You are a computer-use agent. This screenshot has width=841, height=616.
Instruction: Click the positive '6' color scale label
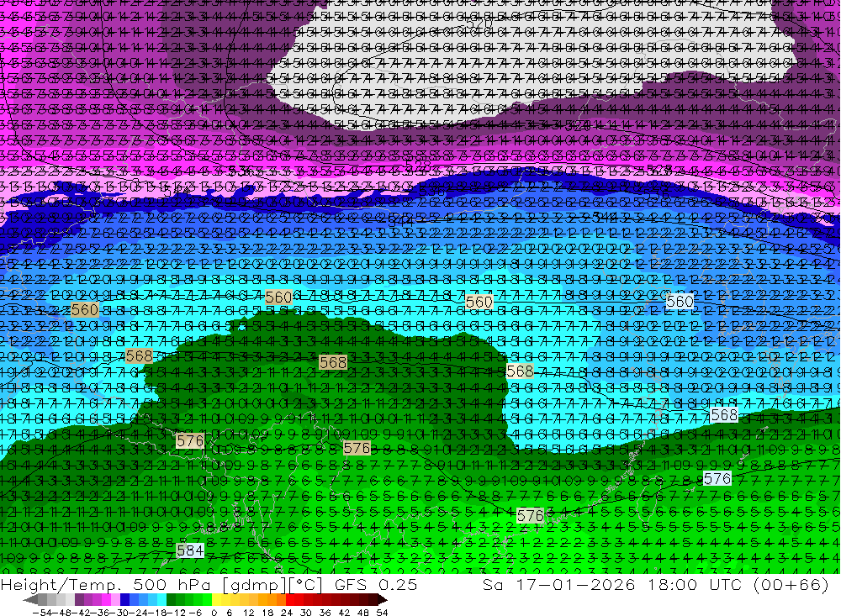(x=230, y=613)
